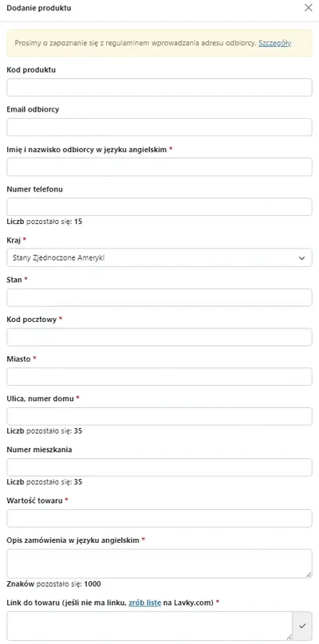The width and height of the screenshot is (319, 644).
Task: Open the Szczegóły regulations link
Action: click(x=275, y=43)
